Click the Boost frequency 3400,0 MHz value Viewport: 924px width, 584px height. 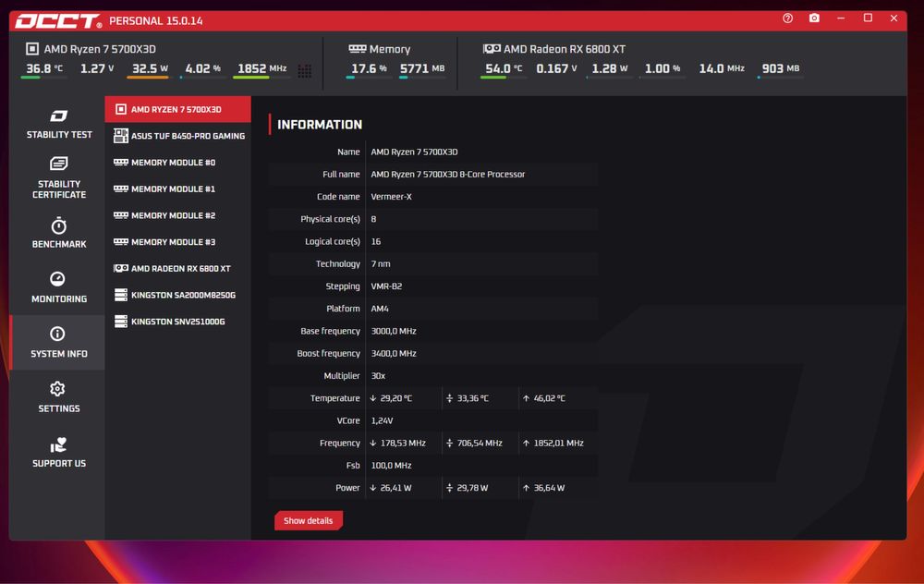(394, 354)
